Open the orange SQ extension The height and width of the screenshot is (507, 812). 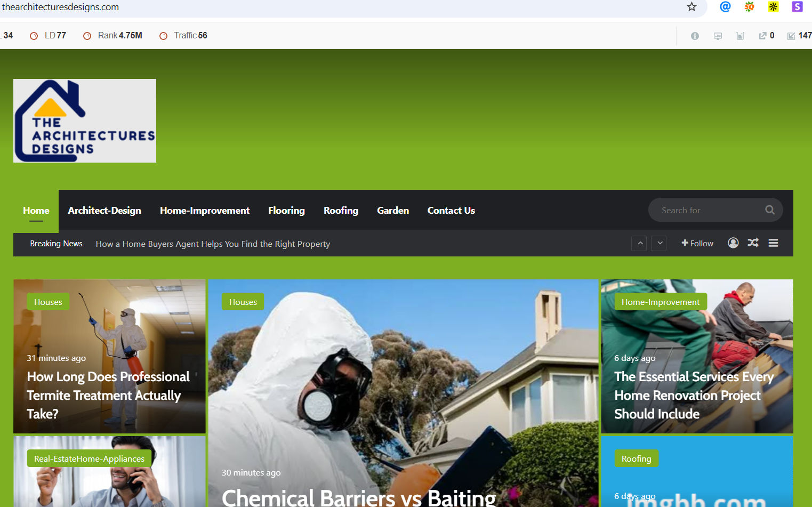(x=749, y=7)
